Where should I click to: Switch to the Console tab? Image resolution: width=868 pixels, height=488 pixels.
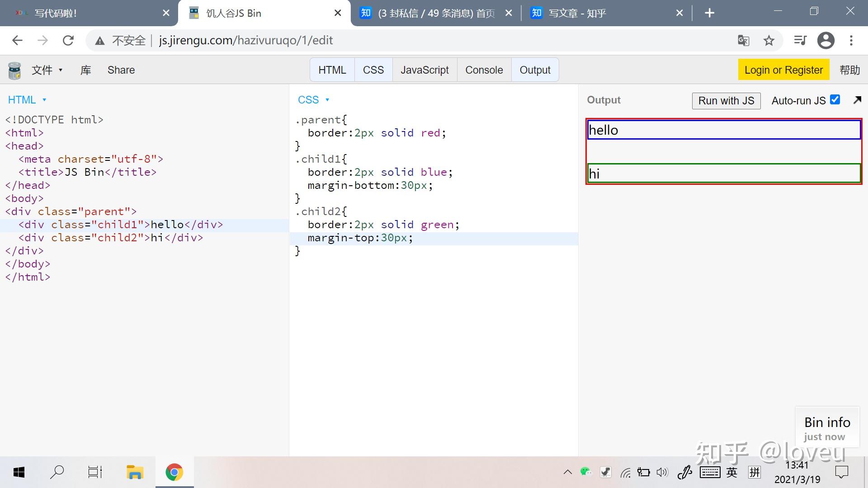click(x=484, y=70)
